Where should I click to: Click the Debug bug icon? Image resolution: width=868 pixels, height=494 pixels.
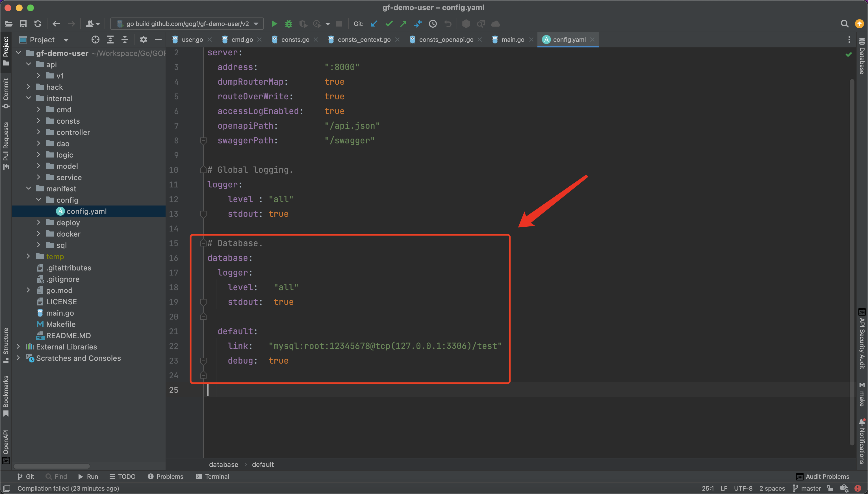pos(289,24)
